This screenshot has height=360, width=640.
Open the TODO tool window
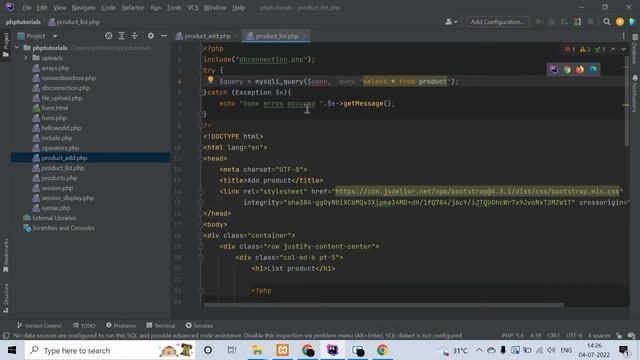84,325
